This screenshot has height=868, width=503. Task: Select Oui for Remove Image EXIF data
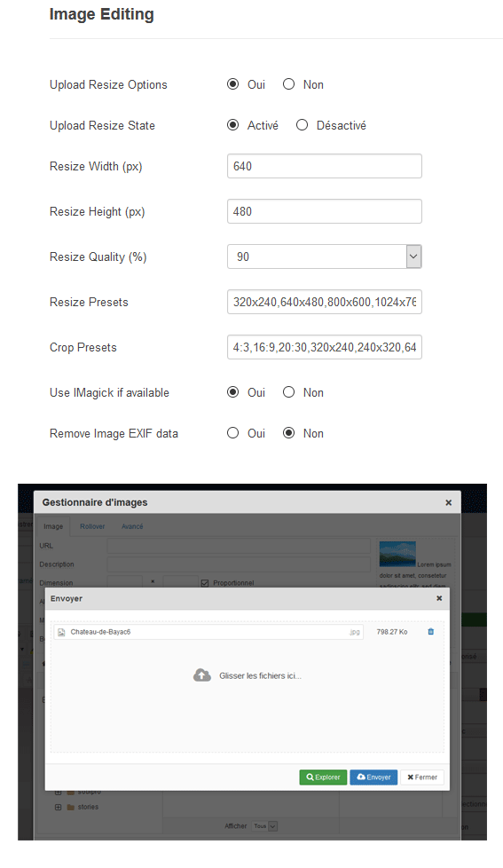click(x=233, y=433)
